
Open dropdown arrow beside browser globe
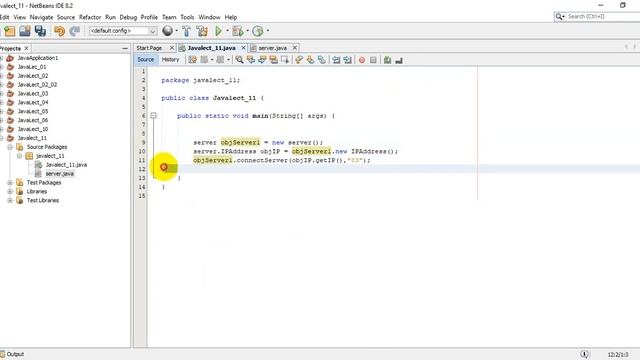point(176,31)
